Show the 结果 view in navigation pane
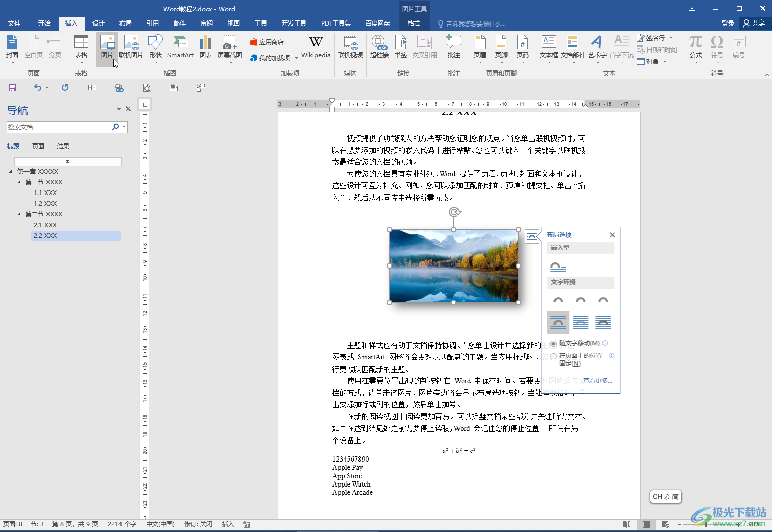Screen dimensions: 772x532 [x=63, y=147]
